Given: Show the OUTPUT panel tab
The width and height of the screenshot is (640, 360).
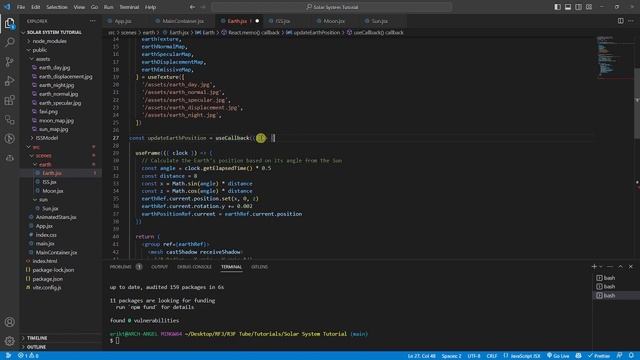Looking at the screenshot, I should 159,267.
